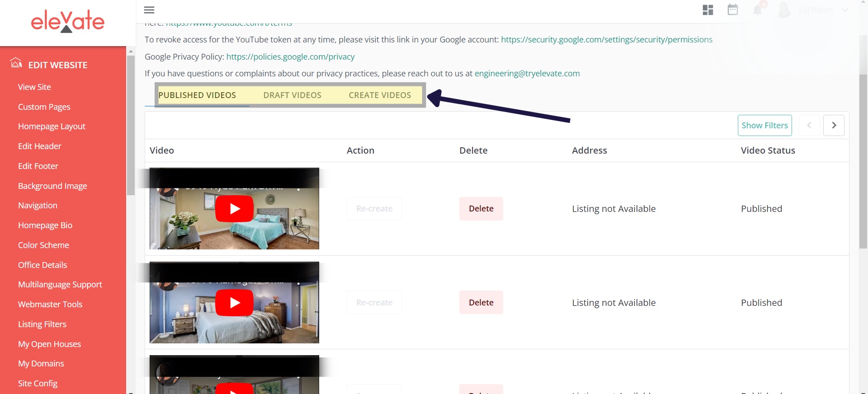Click the main page scrollbar thumb
This screenshot has height=394, width=868.
pos(863,161)
